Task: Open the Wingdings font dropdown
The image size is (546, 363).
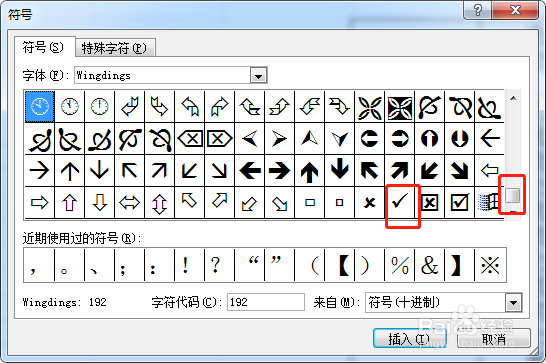Action: coord(258,75)
